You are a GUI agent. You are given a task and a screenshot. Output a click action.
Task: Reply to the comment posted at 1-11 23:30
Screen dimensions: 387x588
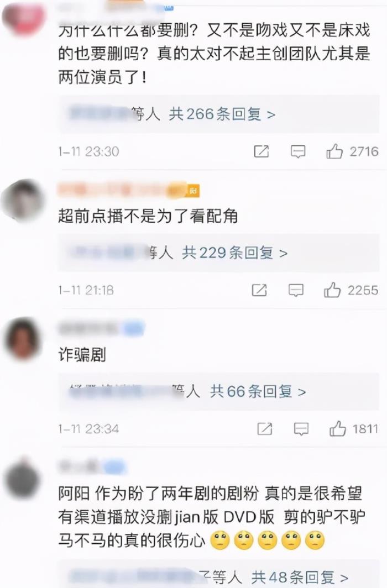(298, 152)
